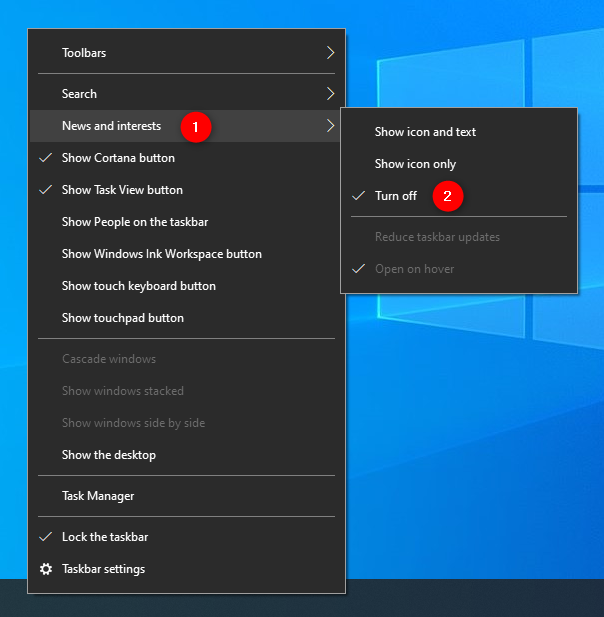Open Task Manager from the menu

(98, 496)
